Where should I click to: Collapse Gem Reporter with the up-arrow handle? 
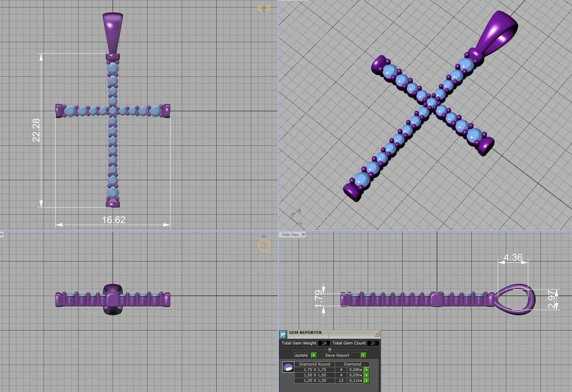click(x=330, y=349)
